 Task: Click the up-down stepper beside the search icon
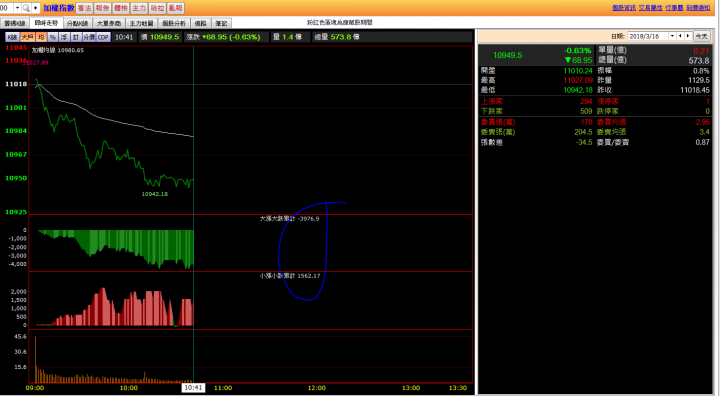point(35,8)
